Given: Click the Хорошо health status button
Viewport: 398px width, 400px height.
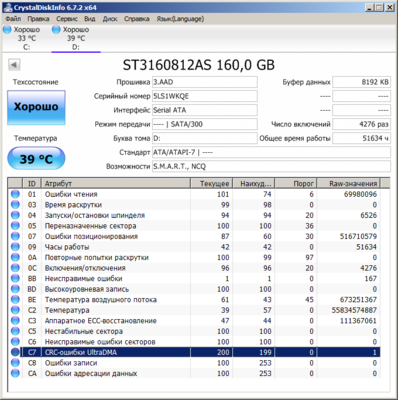Looking at the screenshot, I should pos(36,107).
